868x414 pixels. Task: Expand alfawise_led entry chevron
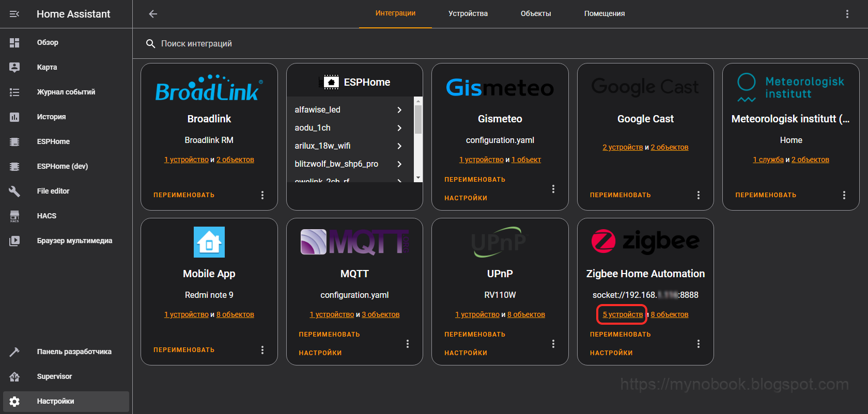(x=399, y=110)
